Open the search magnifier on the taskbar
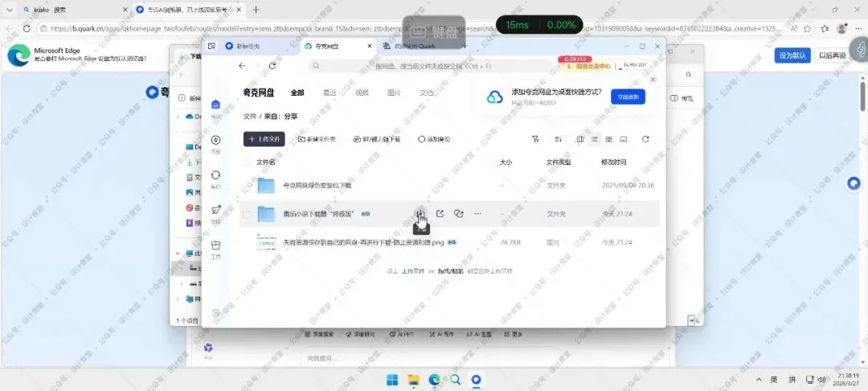The height and width of the screenshot is (391, 868). pyautogui.click(x=455, y=380)
